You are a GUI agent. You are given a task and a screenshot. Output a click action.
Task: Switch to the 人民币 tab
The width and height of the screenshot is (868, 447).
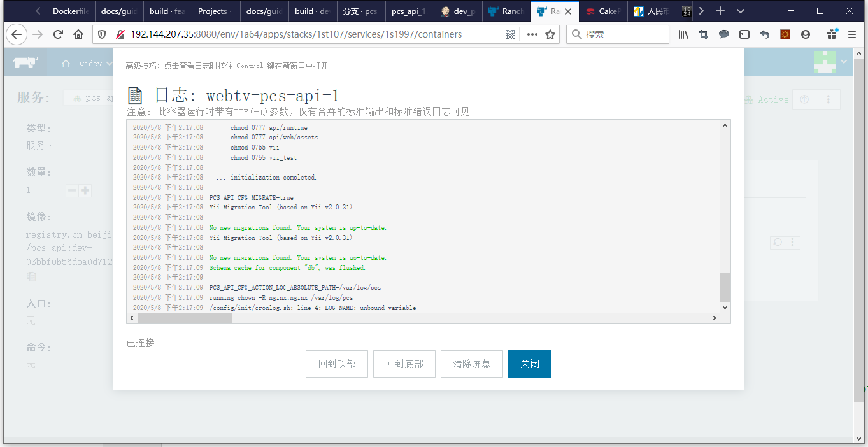[651, 11]
